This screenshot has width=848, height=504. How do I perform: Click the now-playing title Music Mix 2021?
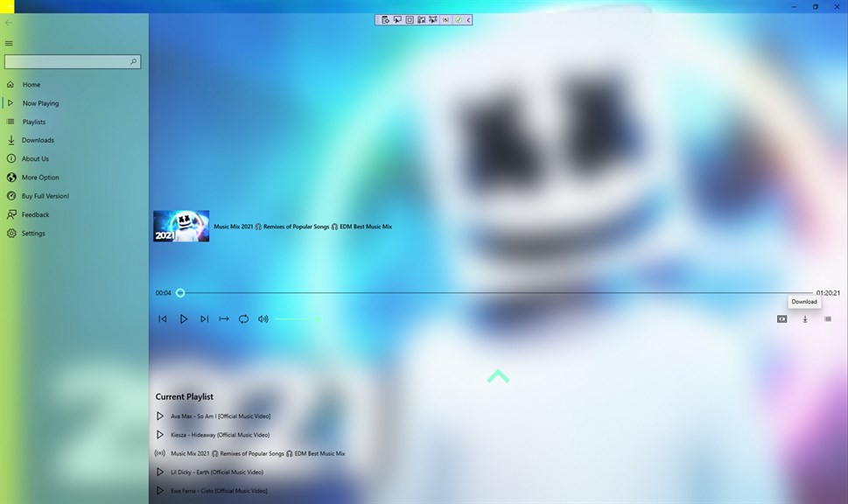point(303,227)
